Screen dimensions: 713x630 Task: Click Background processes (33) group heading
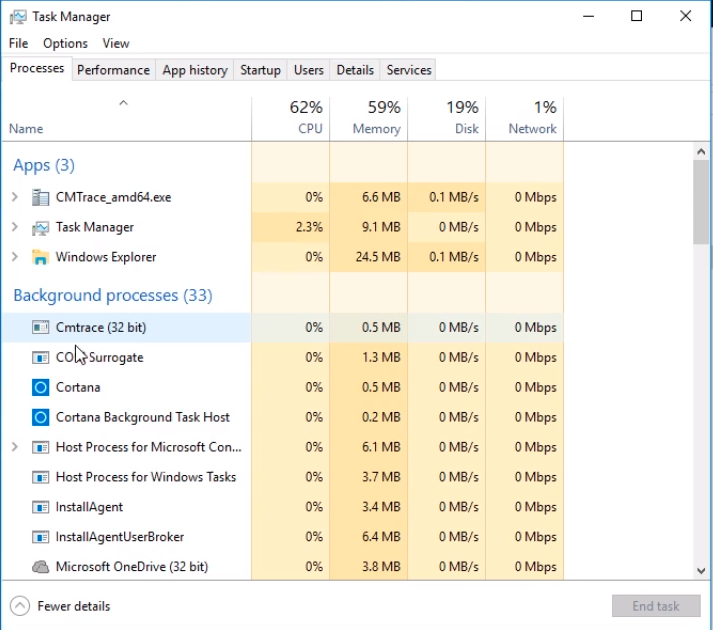[x=113, y=296]
